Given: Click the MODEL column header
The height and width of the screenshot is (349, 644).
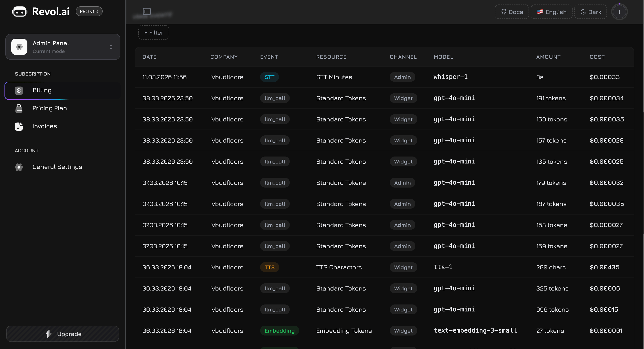Looking at the screenshot, I should [x=443, y=57].
